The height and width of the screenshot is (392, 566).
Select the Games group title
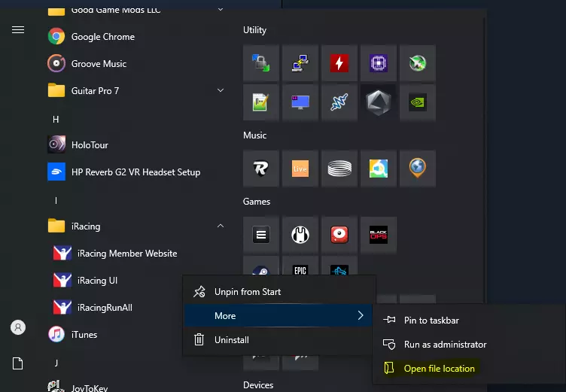(x=257, y=202)
